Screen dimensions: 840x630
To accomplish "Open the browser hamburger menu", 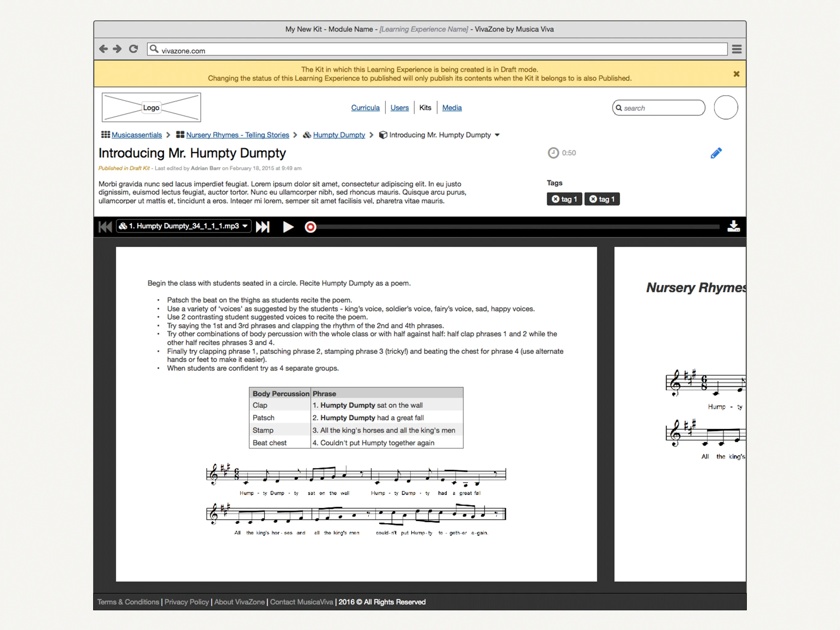I will 737,49.
